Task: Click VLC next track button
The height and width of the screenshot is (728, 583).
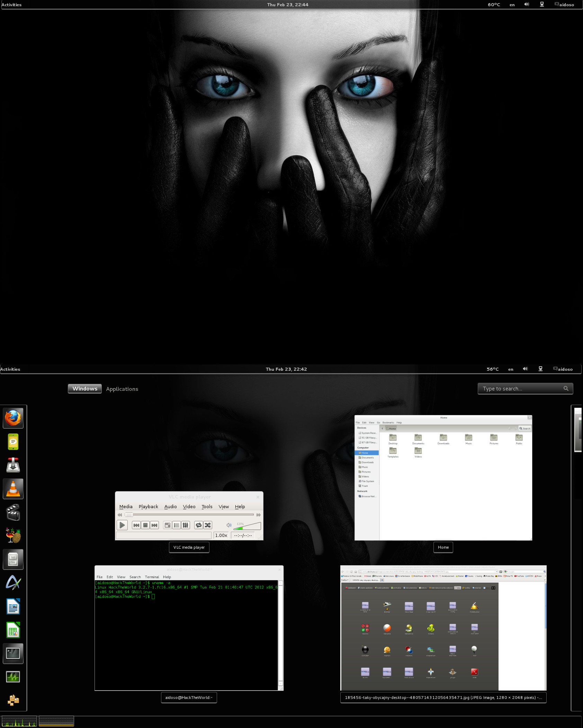Action: pyautogui.click(x=154, y=525)
